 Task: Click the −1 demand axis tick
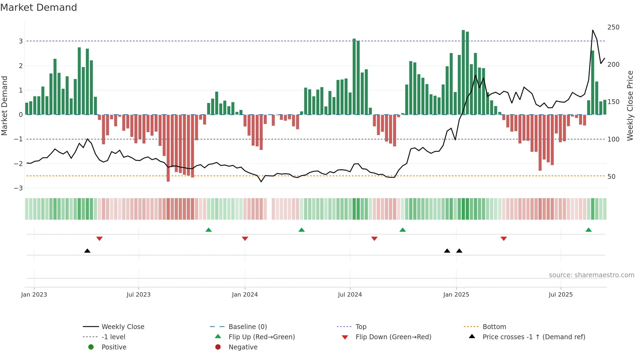[x=18, y=139]
